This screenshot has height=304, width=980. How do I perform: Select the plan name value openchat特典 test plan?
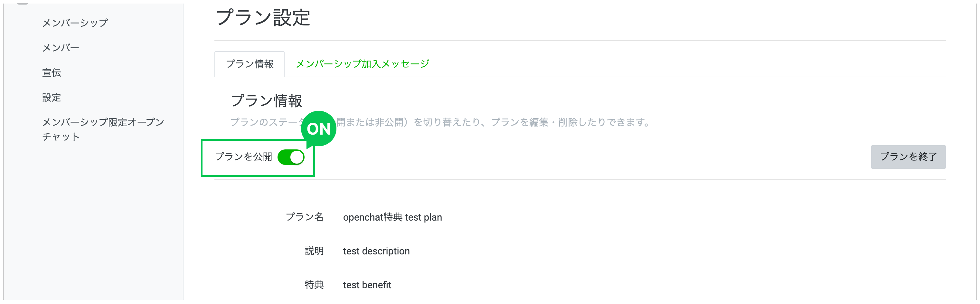[392, 217]
